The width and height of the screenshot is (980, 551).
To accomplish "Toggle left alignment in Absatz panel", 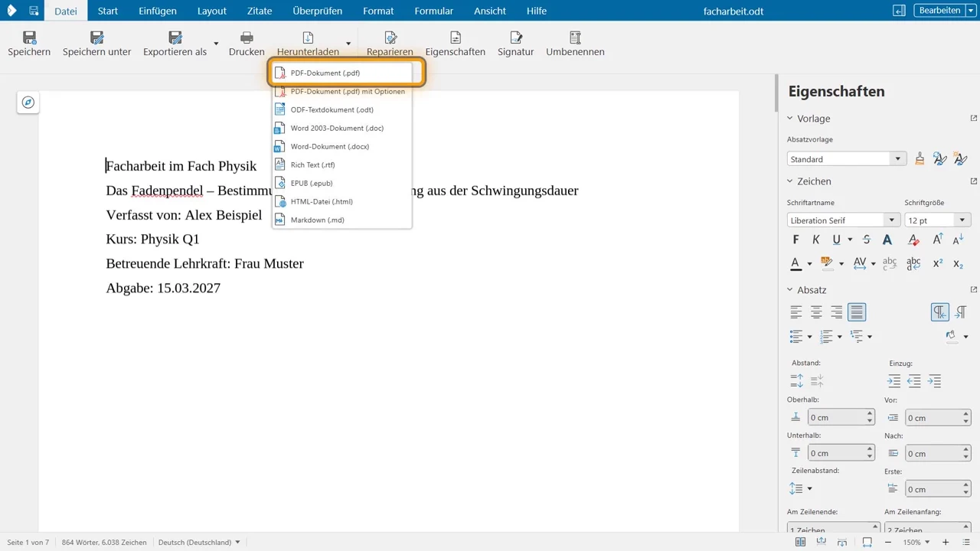I will click(x=796, y=311).
